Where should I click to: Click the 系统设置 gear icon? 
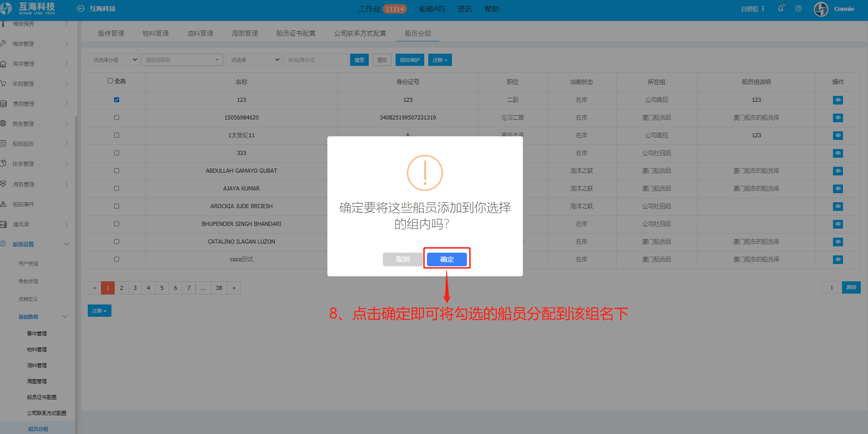tap(3, 244)
